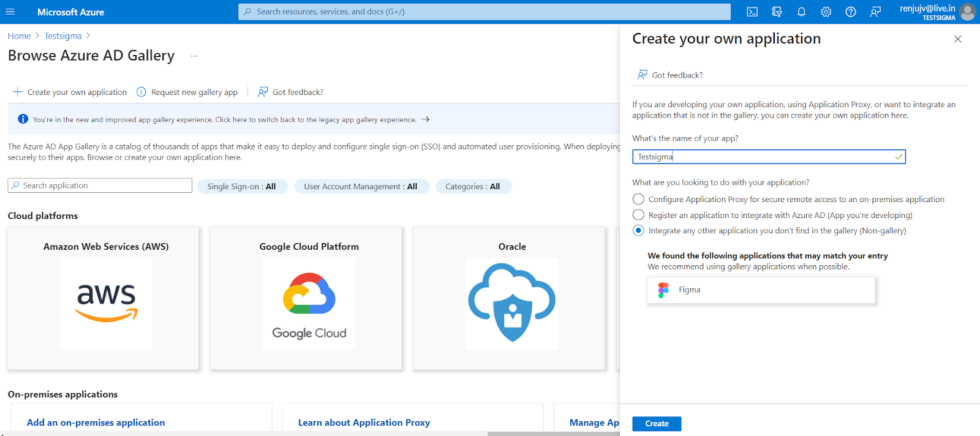Close the Create your own application panel

[x=958, y=39]
